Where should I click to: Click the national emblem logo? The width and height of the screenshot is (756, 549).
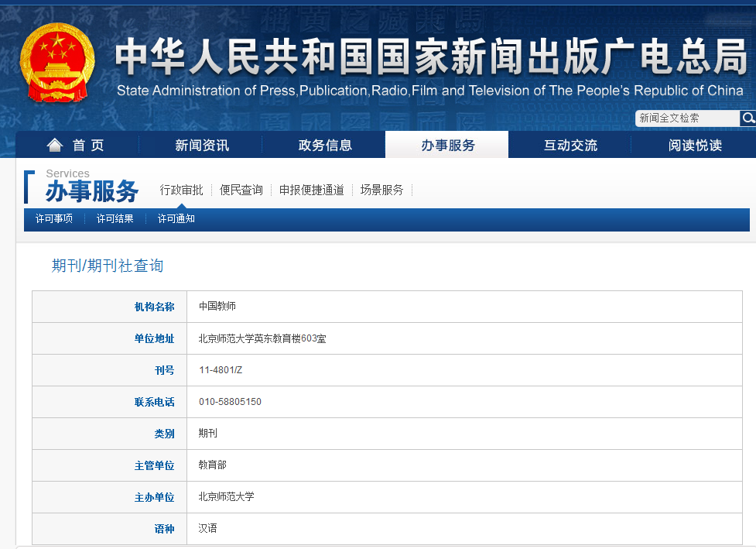click(x=57, y=63)
